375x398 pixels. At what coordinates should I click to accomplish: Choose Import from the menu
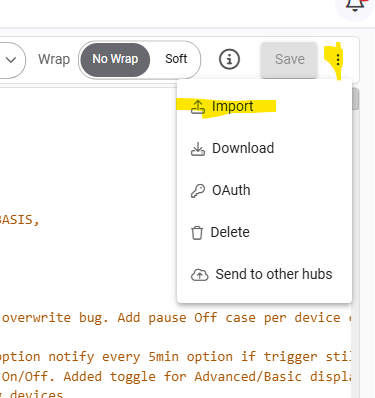[x=264, y=107]
